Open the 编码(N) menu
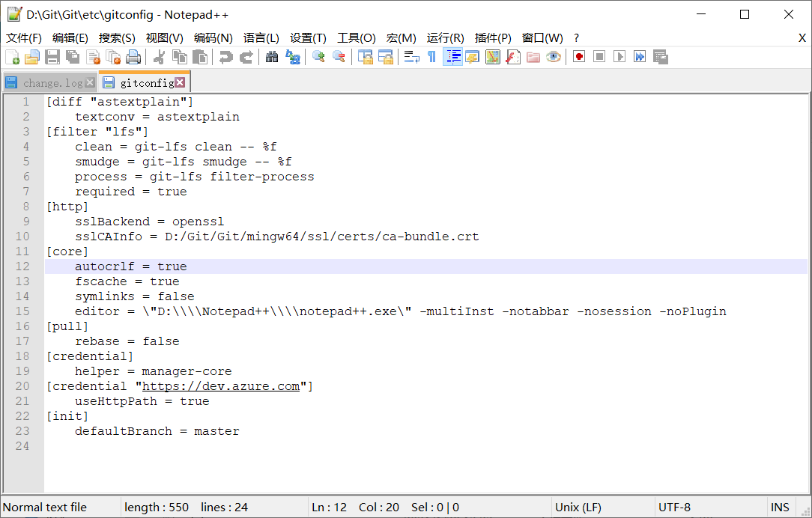Viewport: 812px width, 518px height. tap(213, 37)
